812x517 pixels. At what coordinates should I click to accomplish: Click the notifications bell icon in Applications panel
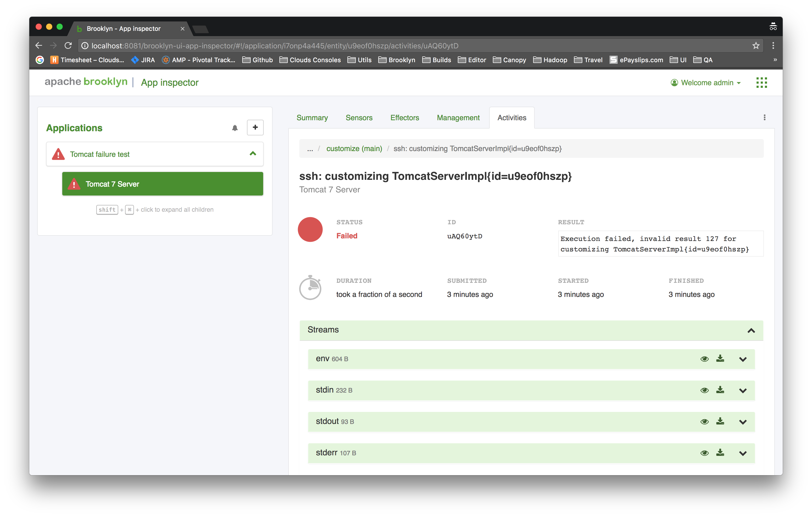235,128
